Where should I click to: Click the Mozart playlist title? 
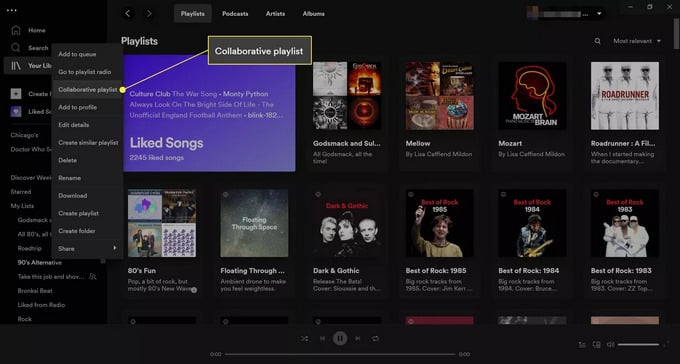click(510, 143)
